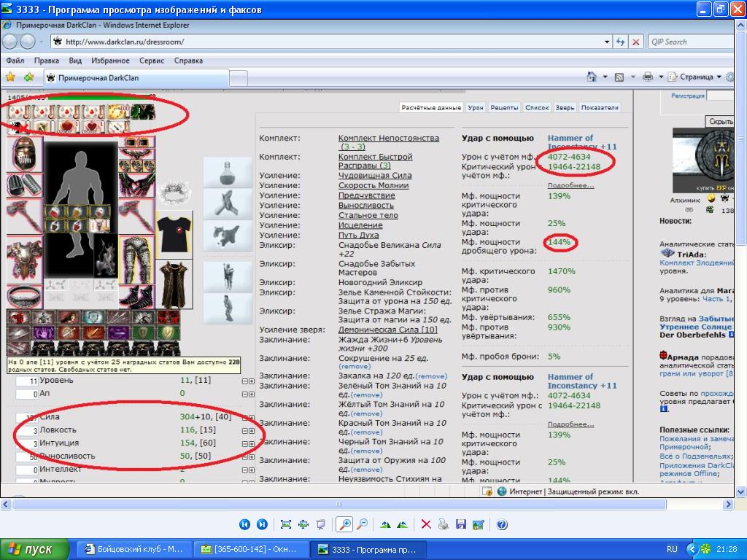The image size is (747, 560).
Task: Switch to Бойцовский клуб taskbar window
Action: [x=134, y=550]
